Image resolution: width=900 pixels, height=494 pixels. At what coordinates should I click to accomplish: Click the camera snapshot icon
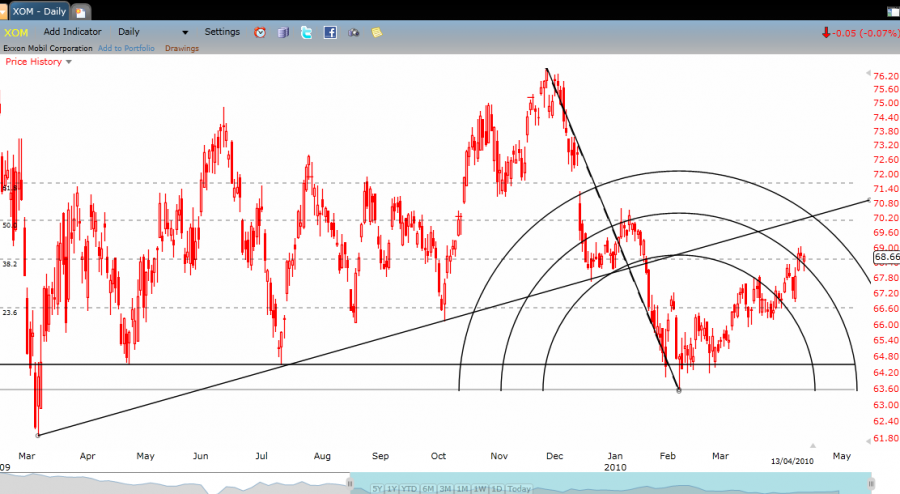[x=354, y=33]
